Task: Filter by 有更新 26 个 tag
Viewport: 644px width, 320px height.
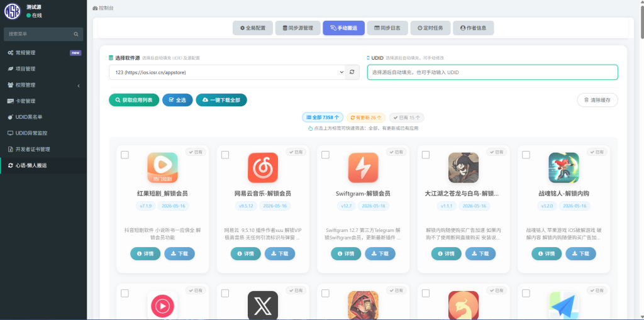Action: (x=367, y=118)
